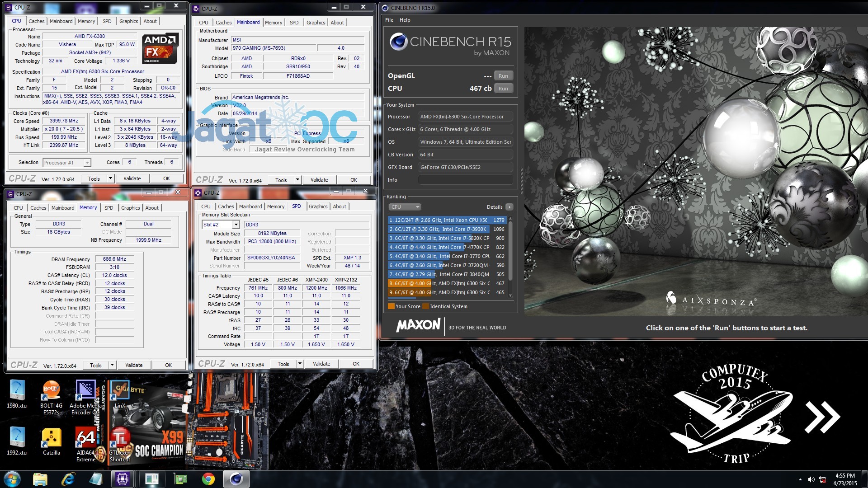Click the CPU-Z taskbar icon
The width and height of the screenshot is (868, 488).
click(123, 479)
